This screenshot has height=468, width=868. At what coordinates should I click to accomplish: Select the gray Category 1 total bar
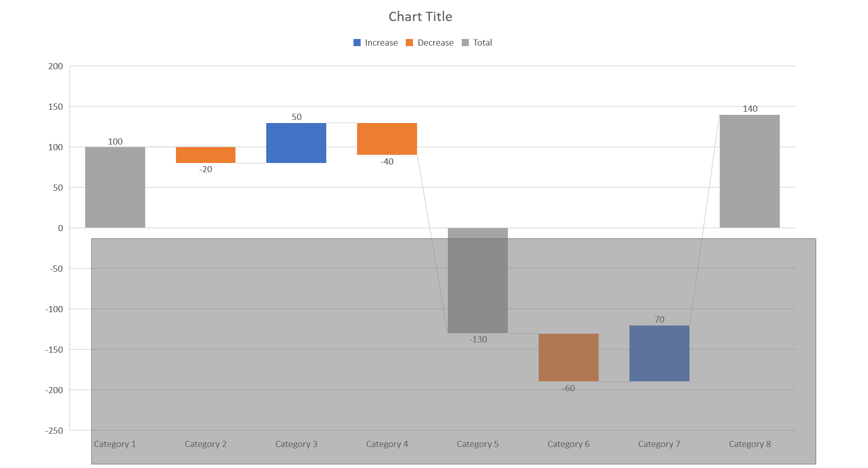115,187
